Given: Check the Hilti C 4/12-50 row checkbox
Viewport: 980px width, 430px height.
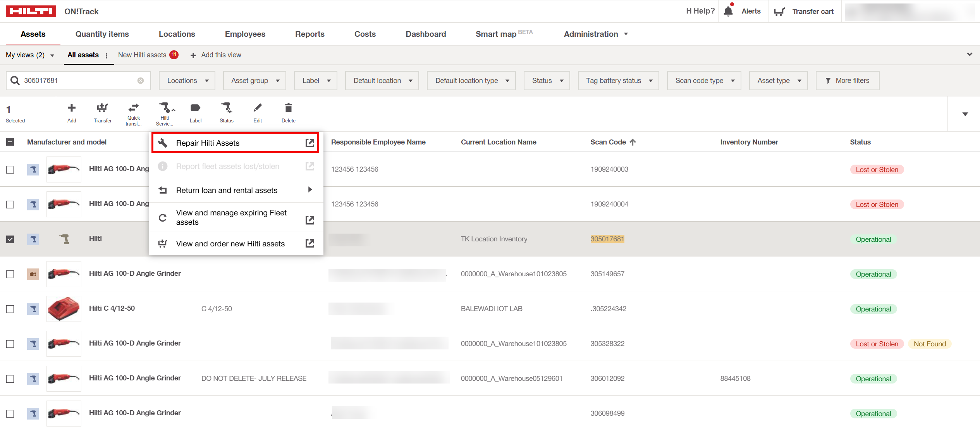Looking at the screenshot, I should point(10,309).
